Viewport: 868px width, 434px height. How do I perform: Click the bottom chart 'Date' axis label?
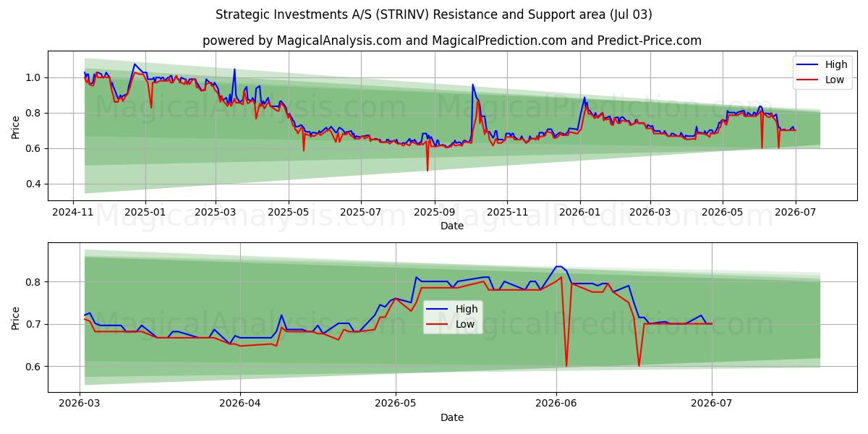tap(452, 417)
